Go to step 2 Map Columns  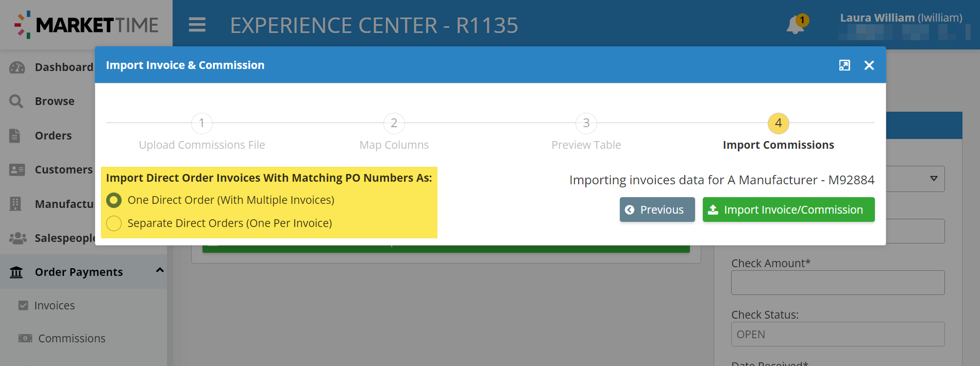click(394, 124)
